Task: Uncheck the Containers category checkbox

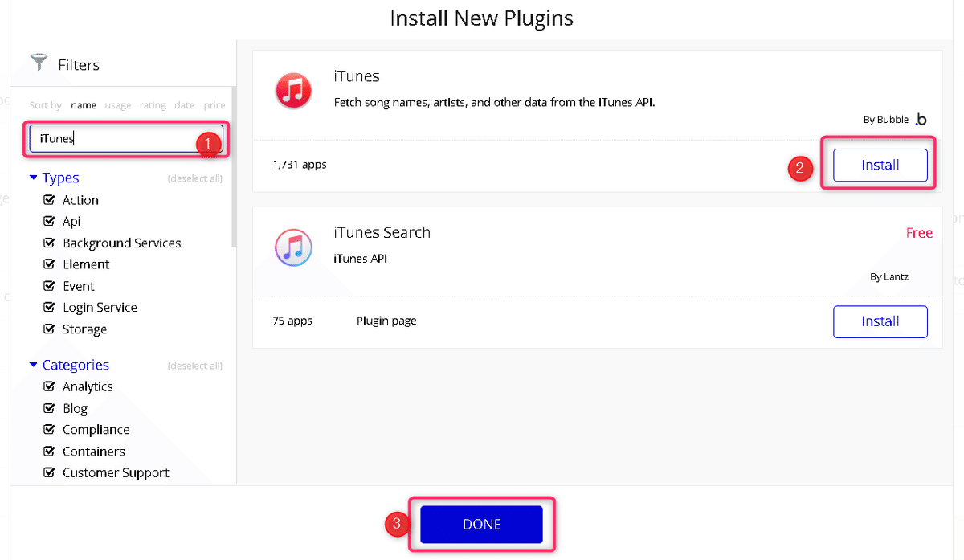Action: click(49, 451)
